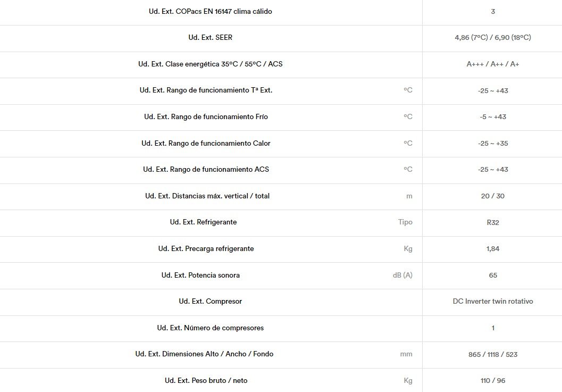Screen dimensions: 562x392
Task: Click the energy class value A+++ / A++ / A+
Action: tap(493, 64)
